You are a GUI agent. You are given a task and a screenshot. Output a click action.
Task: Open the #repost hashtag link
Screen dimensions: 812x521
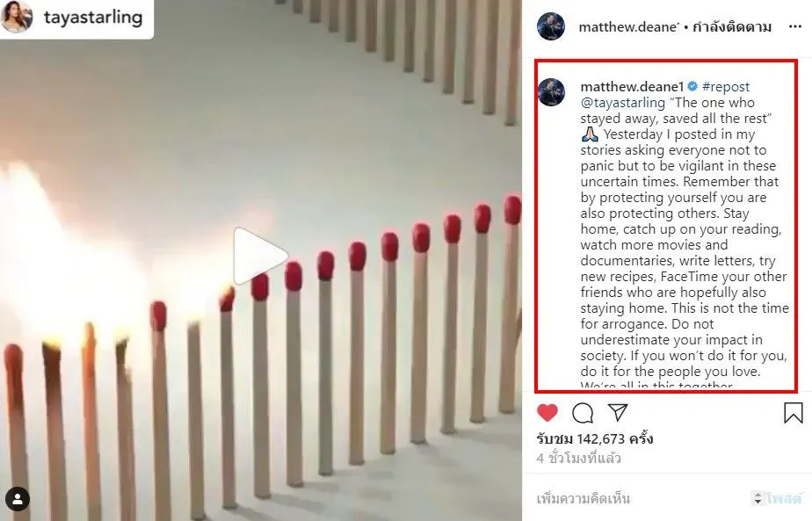pos(726,86)
